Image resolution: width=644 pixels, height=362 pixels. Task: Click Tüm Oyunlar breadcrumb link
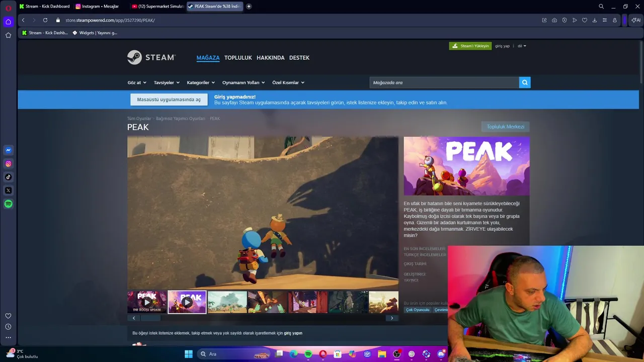point(139,119)
